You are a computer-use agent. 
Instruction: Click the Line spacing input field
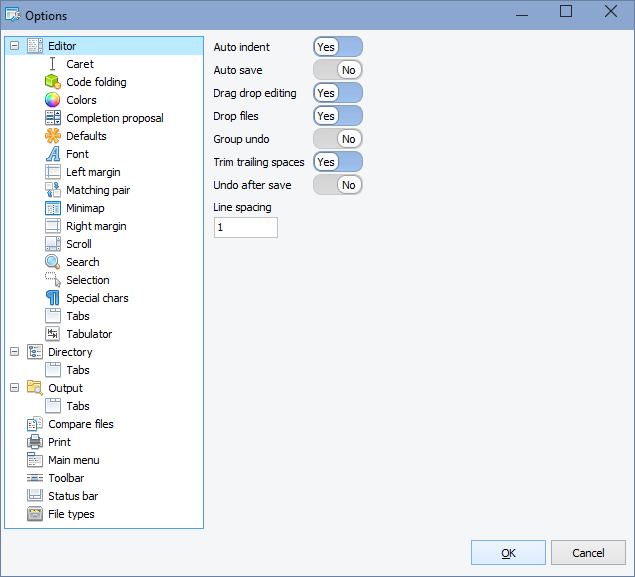point(246,228)
